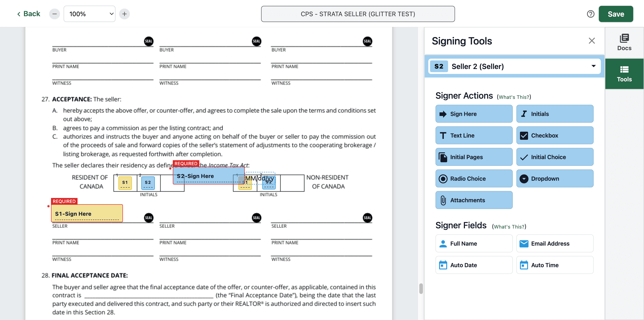Viewport: 644px width, 320px height.
Task: Switch to the Tools tab
Action: point(624,74)
